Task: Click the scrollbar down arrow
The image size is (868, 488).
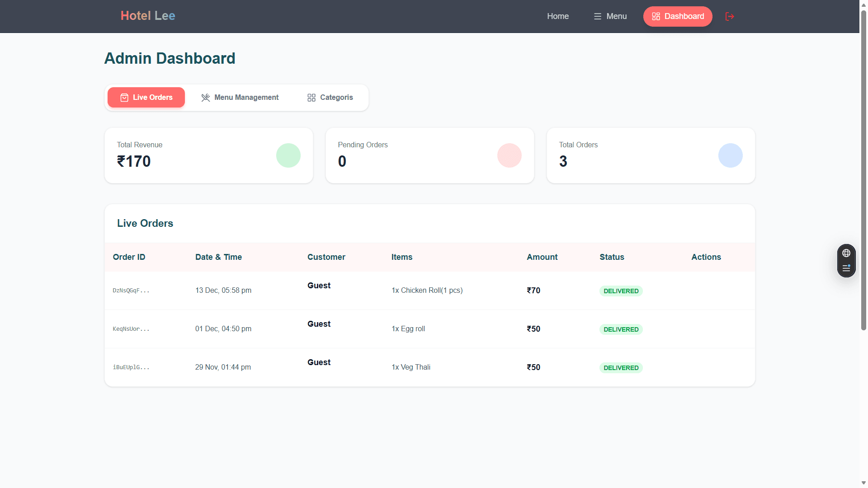Action: tap(863, 483)
